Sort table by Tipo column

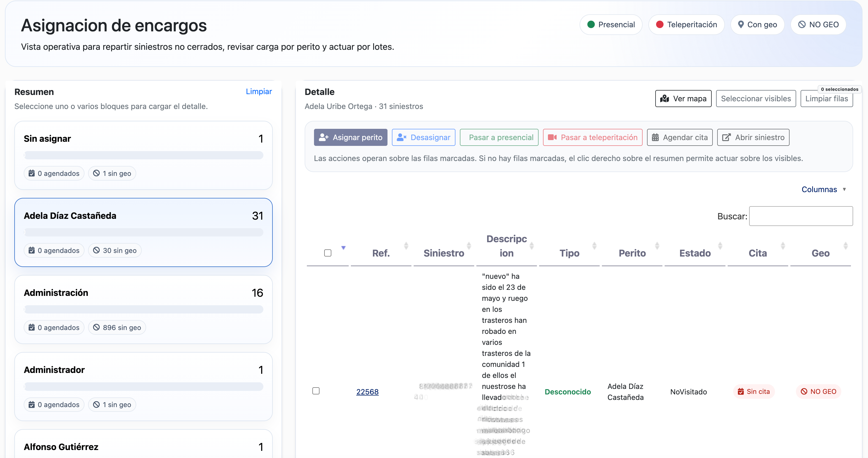click(x=569, y=253)
